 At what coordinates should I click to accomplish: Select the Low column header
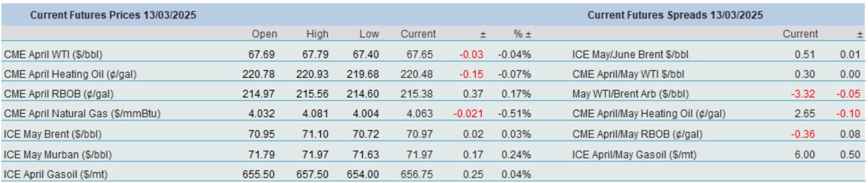coord(369,34)
